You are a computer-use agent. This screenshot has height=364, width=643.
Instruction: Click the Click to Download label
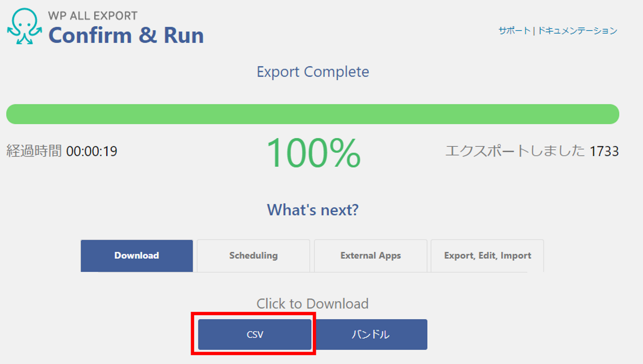point(313,304)
